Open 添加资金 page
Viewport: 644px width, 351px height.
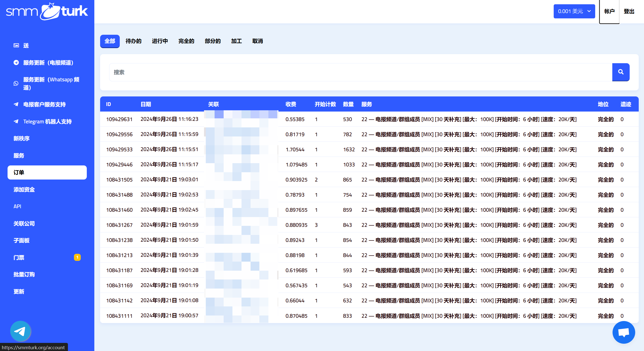[24, 190]
